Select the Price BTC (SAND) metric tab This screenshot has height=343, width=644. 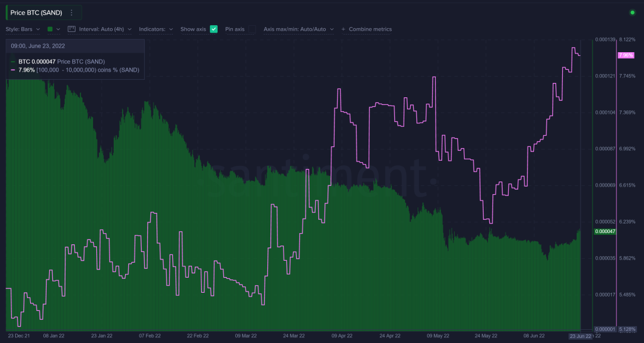(x=35, y=13)
